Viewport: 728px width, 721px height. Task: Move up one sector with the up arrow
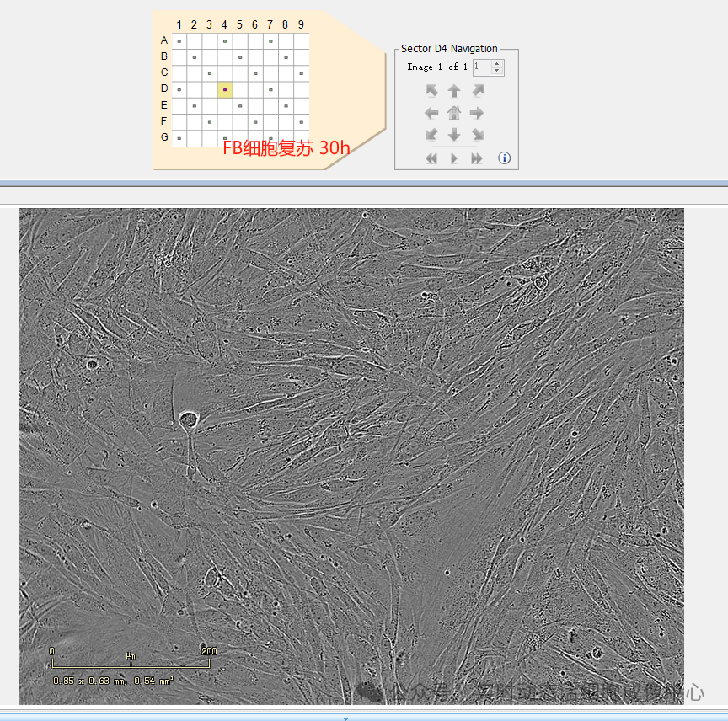[x=454, y=90]
